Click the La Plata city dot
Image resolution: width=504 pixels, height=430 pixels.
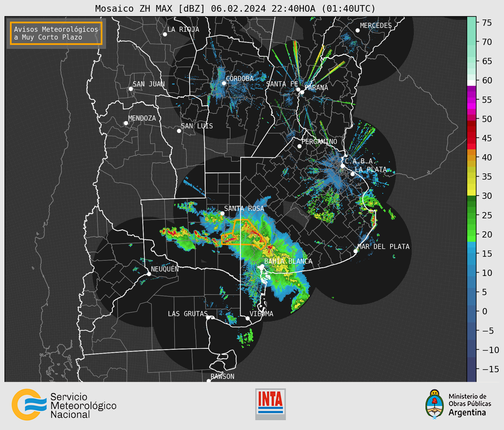pyautogui.click(x=353, y=174)
